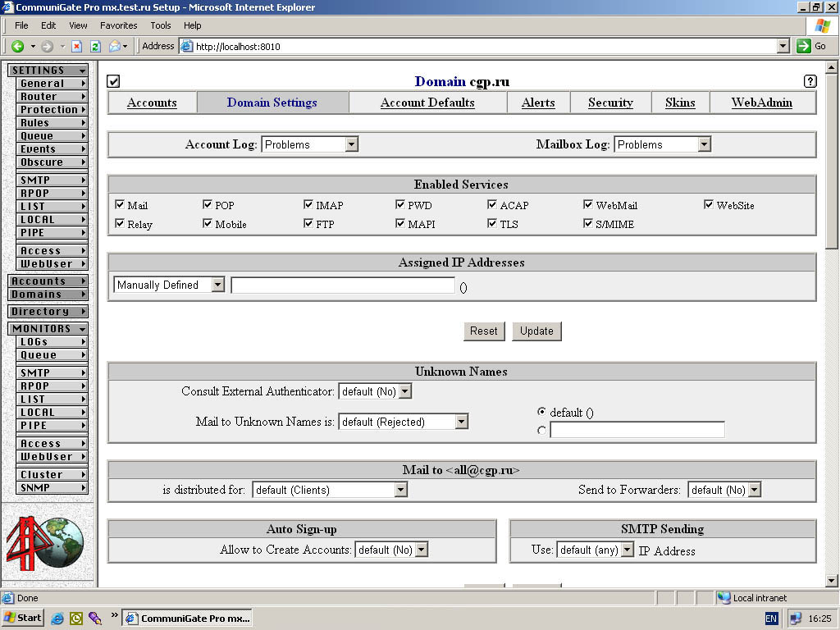Open the Accounts tab
Screen dimensions: 840x630
point(152,103)
